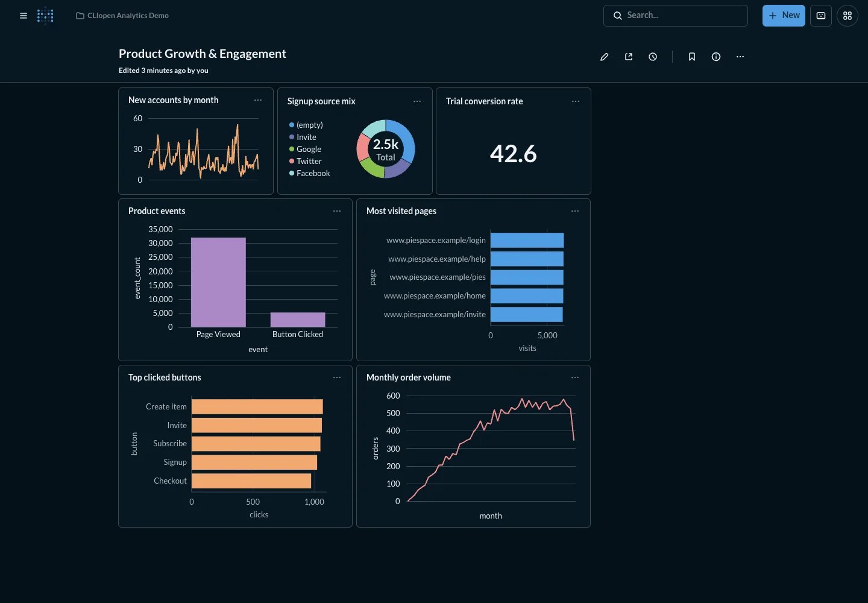This screenshot has width=868, height=603.
Task: Click the Subscribe orange bar
Action: (256, 444)
